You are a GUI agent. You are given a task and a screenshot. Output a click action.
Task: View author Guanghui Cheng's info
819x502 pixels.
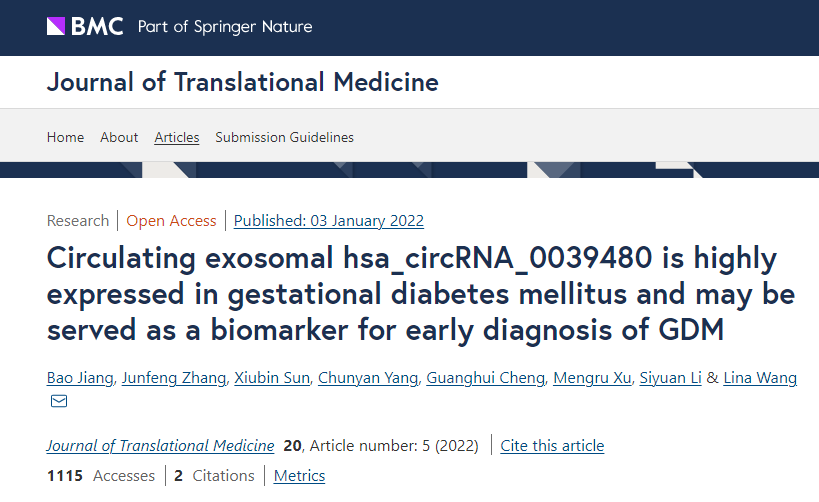coord(485,378)
